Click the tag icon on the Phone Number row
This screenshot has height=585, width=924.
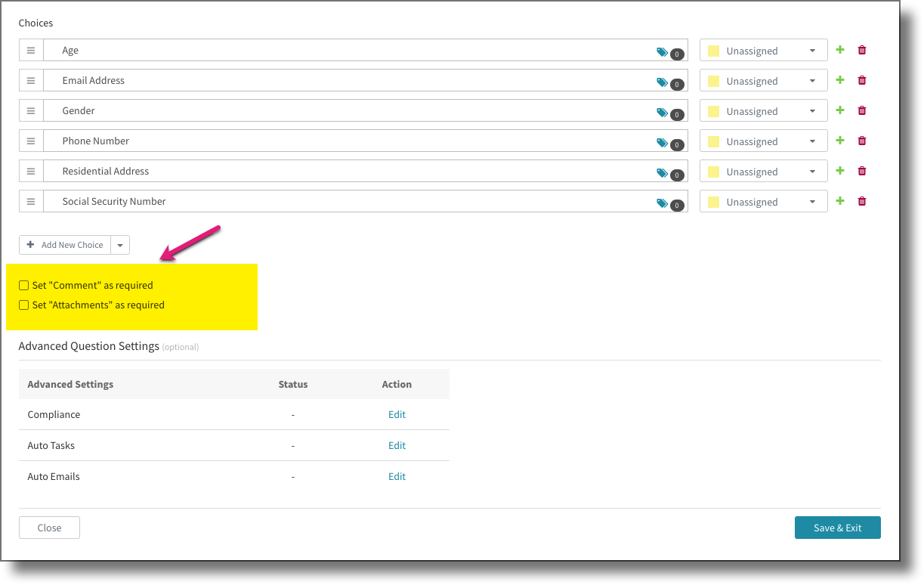point(663,141)
